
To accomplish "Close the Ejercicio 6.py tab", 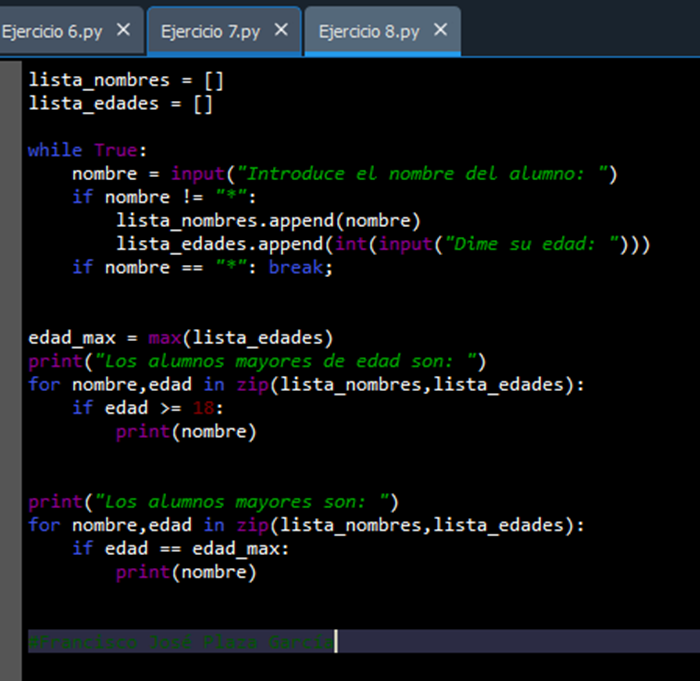I will click(123, 30).
